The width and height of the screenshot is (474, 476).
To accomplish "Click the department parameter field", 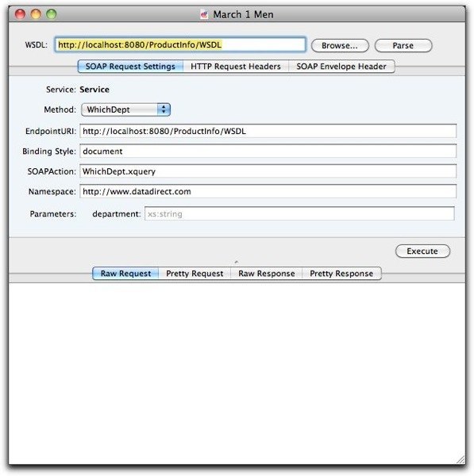I will [x=299, y=213].
